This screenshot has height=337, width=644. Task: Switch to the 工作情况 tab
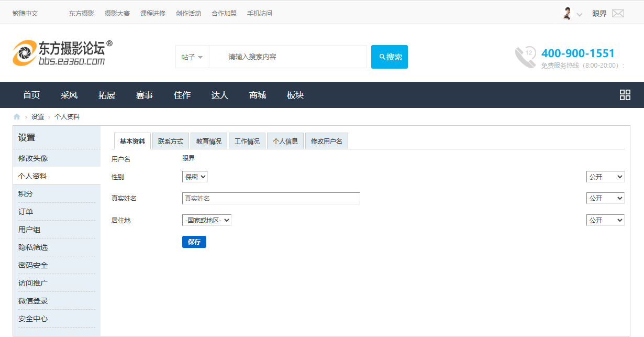point(247,141)
